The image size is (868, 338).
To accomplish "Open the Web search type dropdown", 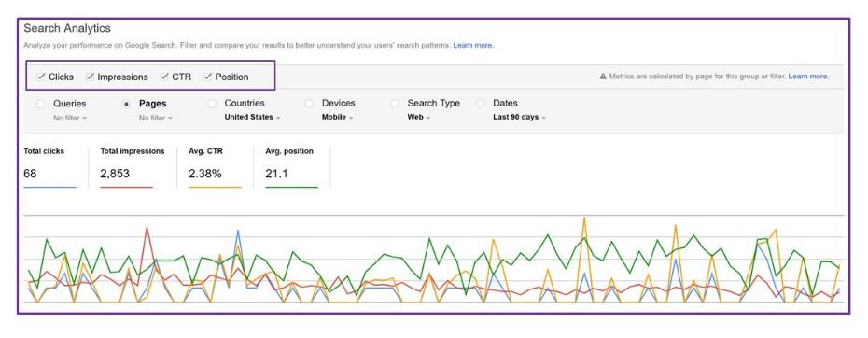I will pos(418,117).
